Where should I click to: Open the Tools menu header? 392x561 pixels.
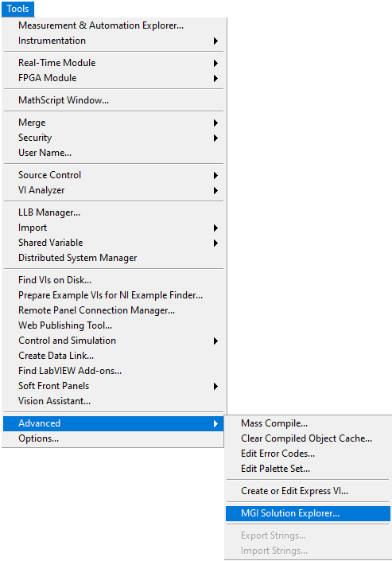pos(17,9)
